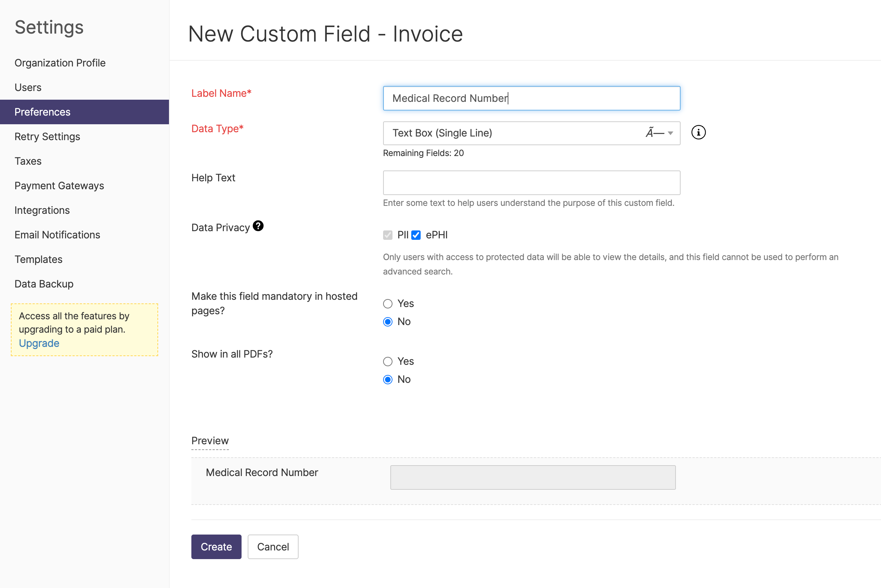Screen dimensions: 881x588
Task: Open the Data Type dropdown
Action: (531, 133)
